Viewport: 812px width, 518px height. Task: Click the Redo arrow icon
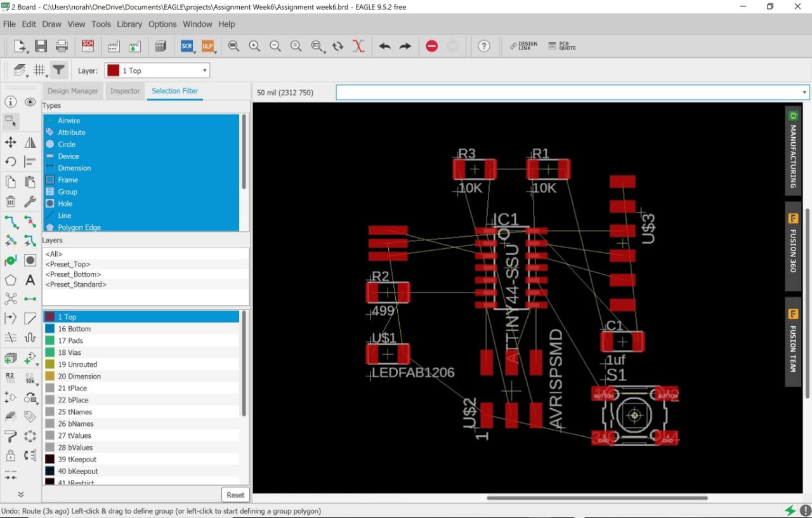(405, 46)
